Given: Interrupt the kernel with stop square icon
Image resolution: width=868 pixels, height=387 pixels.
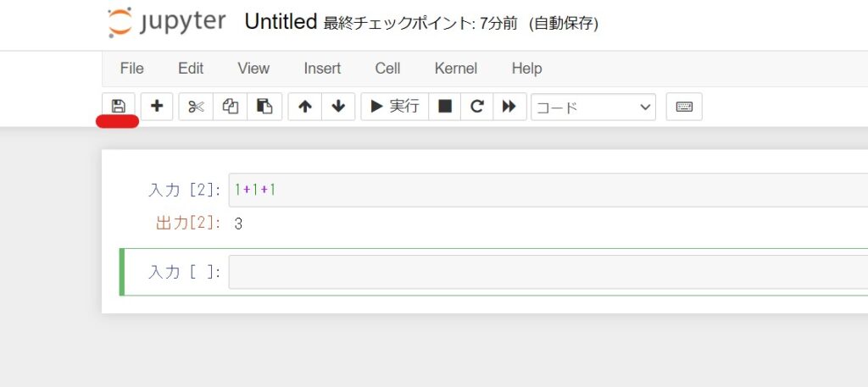Looking at the screenshot, I should (x=444, y=106).
